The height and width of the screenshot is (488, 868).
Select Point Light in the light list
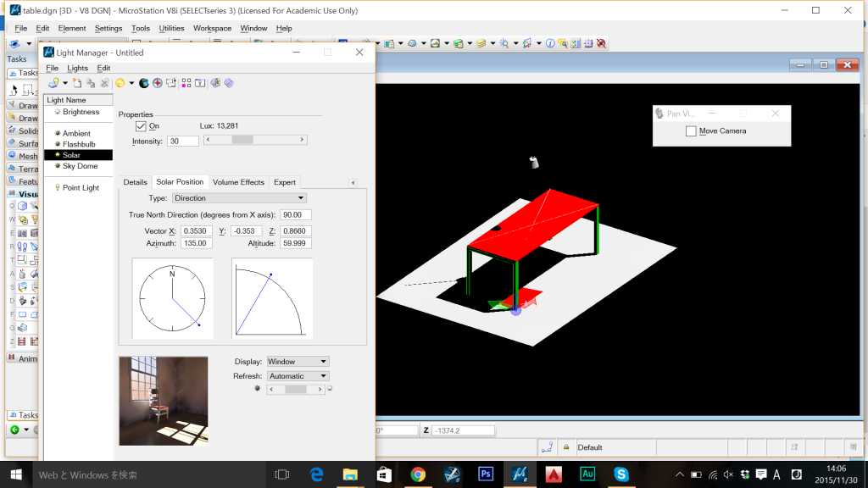(81, 188)
